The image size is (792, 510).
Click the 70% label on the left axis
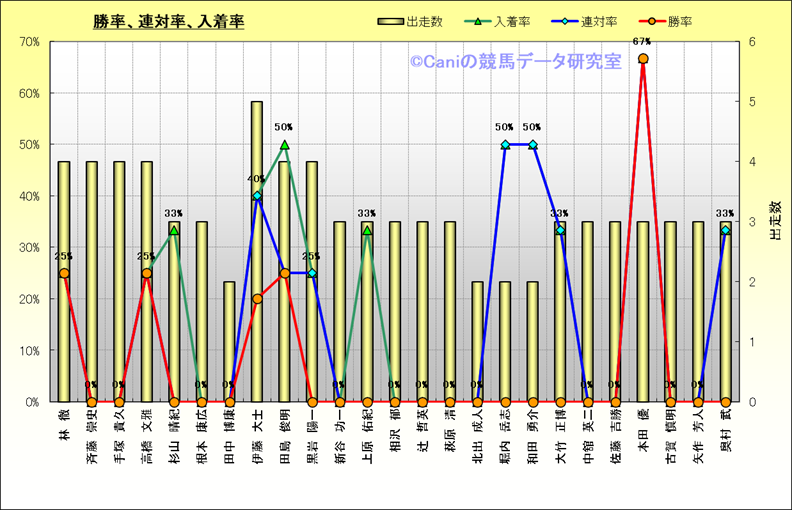click(x=28, y=42)
